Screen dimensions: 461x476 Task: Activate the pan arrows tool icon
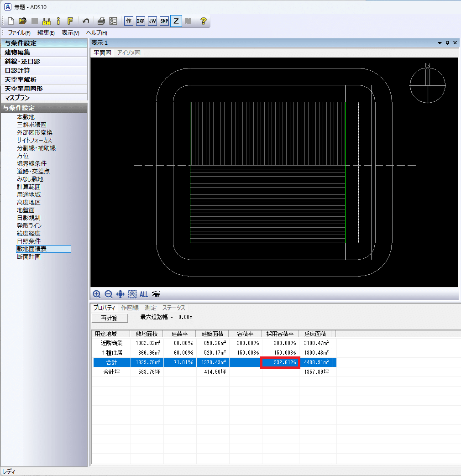[120, 294]
